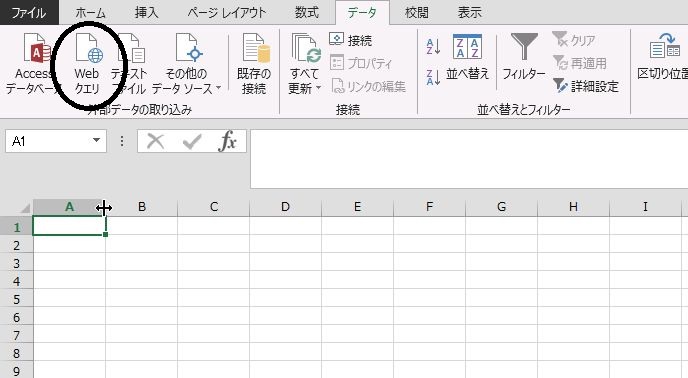Open 既存の接続 dialog
Screen dimensions: 688x378
click(254, 64)
